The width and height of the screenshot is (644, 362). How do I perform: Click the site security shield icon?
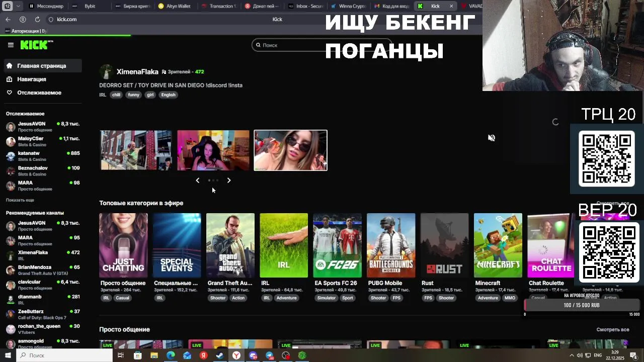click(x=51, y=19)
